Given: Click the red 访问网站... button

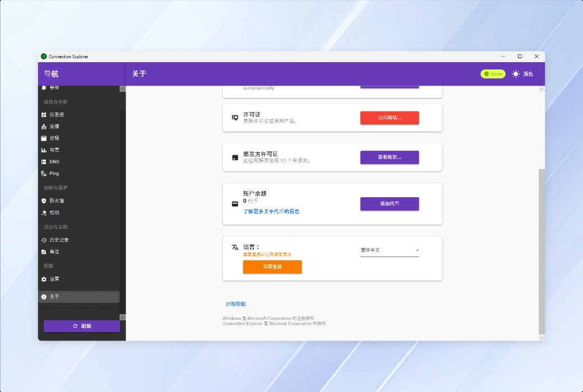Looking at the screenshot, I should pos(390,118).
